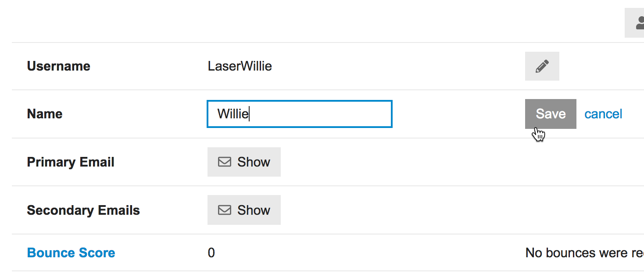Click the word Willie inside Name field
The height and width of the screenshot is (277, 644).
tap(233, 114)
